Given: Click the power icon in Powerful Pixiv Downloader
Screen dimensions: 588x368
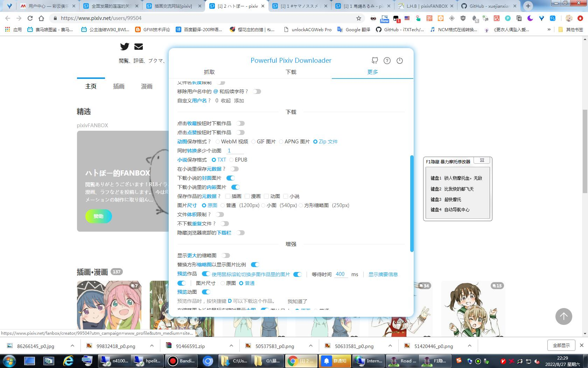Looking at the screenshot, I should tap(400, 61).
